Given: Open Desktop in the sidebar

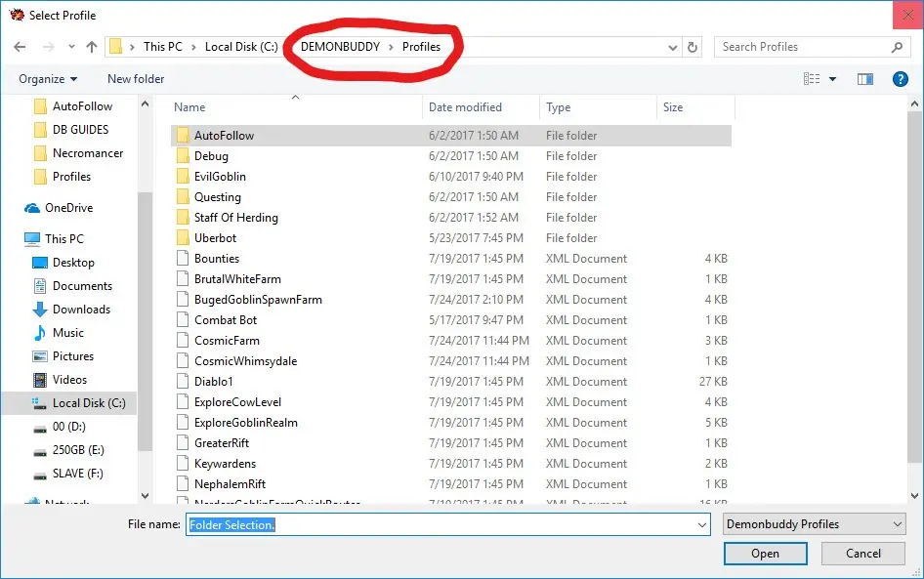Looking at the screenshot, I should tap(63, 262).
